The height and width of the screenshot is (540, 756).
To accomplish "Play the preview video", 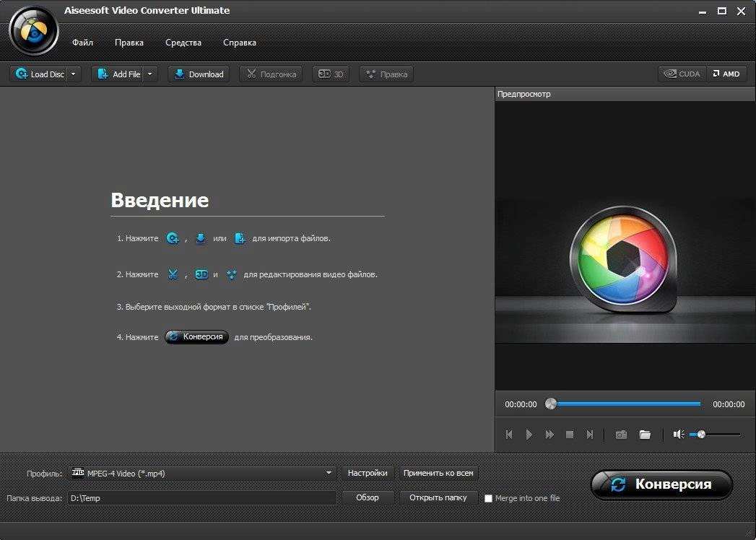I will pyautogui.click(x=529, y=435).
